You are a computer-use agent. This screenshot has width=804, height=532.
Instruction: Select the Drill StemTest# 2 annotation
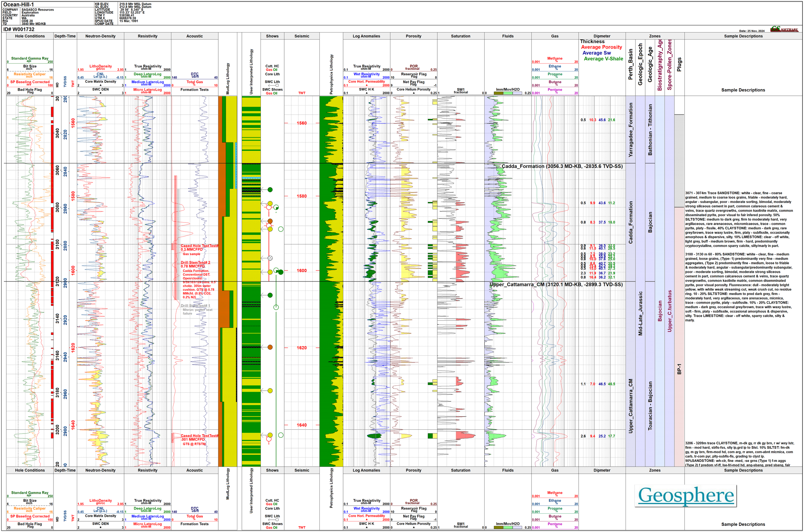(x=196, y=262)
